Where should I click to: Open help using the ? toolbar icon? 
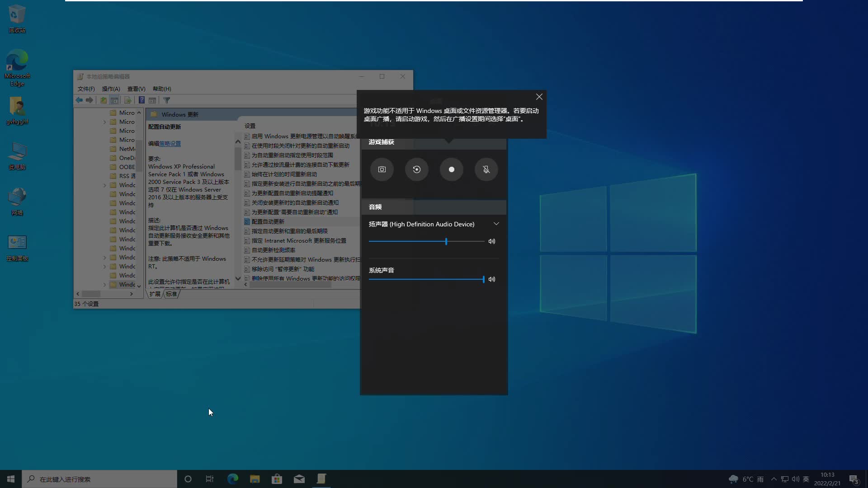[x=142, y=100]
